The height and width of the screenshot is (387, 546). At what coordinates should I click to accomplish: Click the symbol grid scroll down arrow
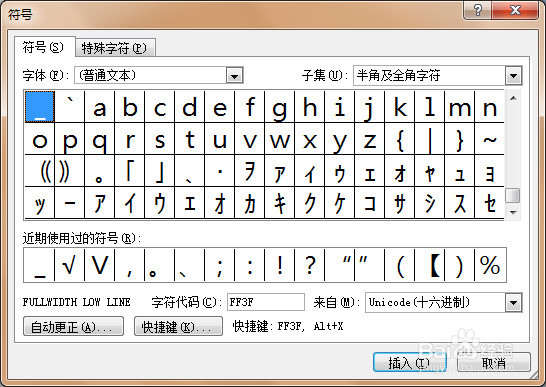[x=513, y=212]
